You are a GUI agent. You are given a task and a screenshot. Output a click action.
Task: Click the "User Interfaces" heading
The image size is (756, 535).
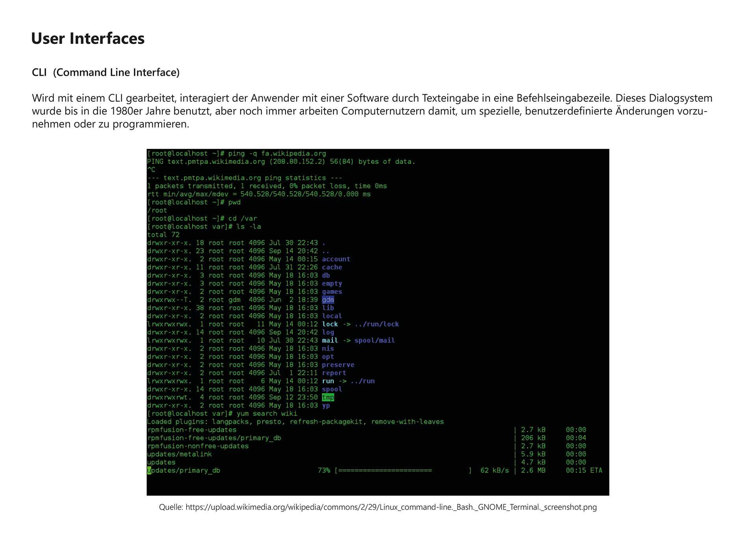coord(88,39)
